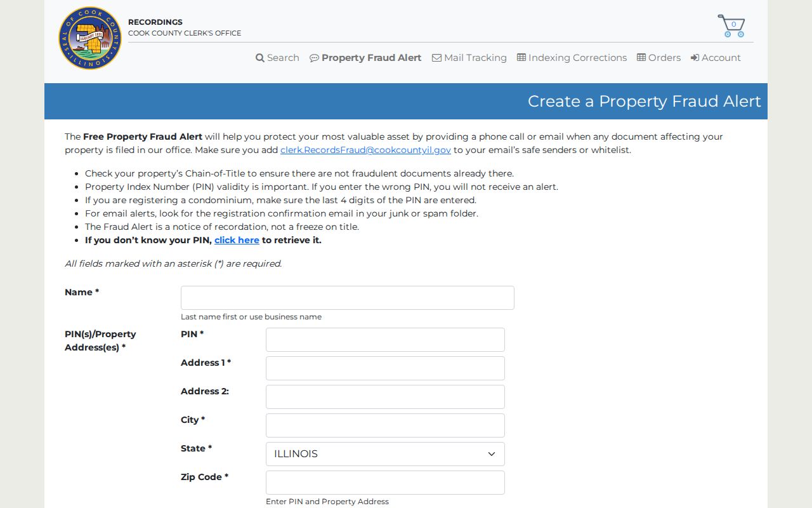Click the envelope Mail Tracking icon
Viewport: 812px width, 508px height.
point(436,58)
